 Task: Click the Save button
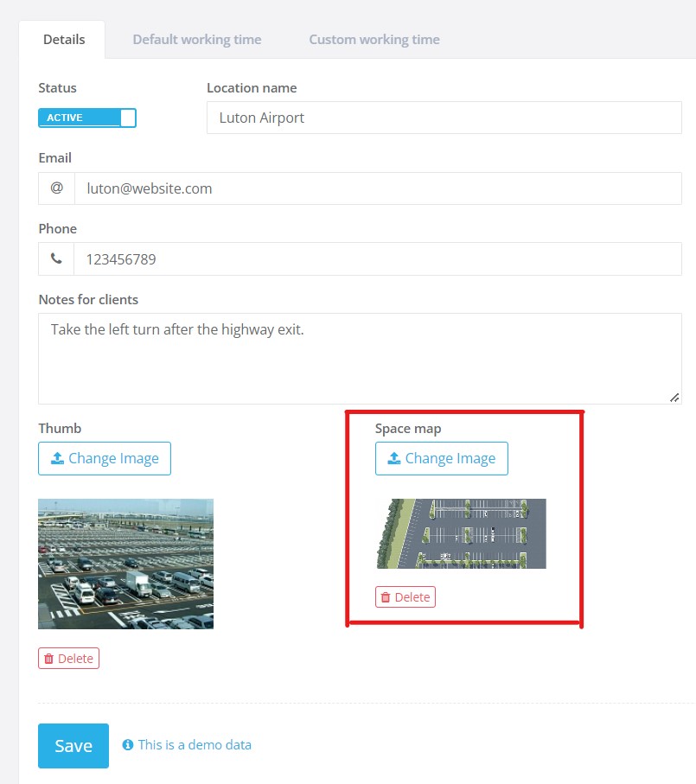(73, 746)
